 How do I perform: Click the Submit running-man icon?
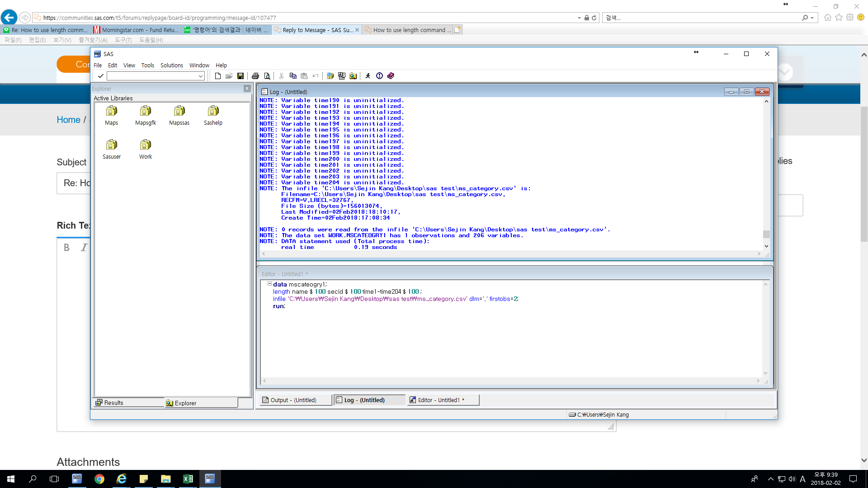coord(368,76)
